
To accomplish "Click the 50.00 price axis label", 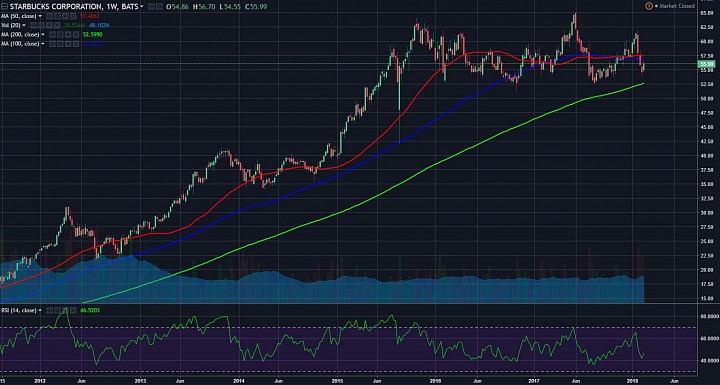I will coord(707,98).
